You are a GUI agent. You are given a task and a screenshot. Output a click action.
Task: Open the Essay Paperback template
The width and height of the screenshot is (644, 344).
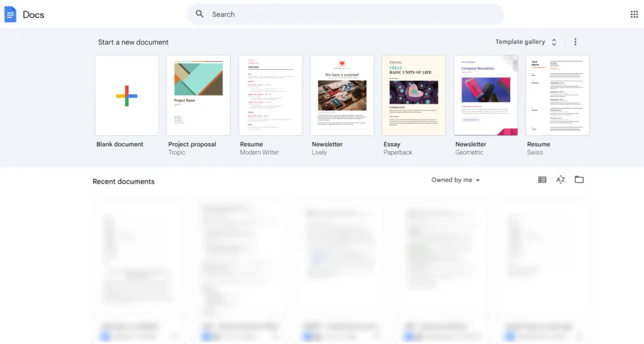pos(414,95)
